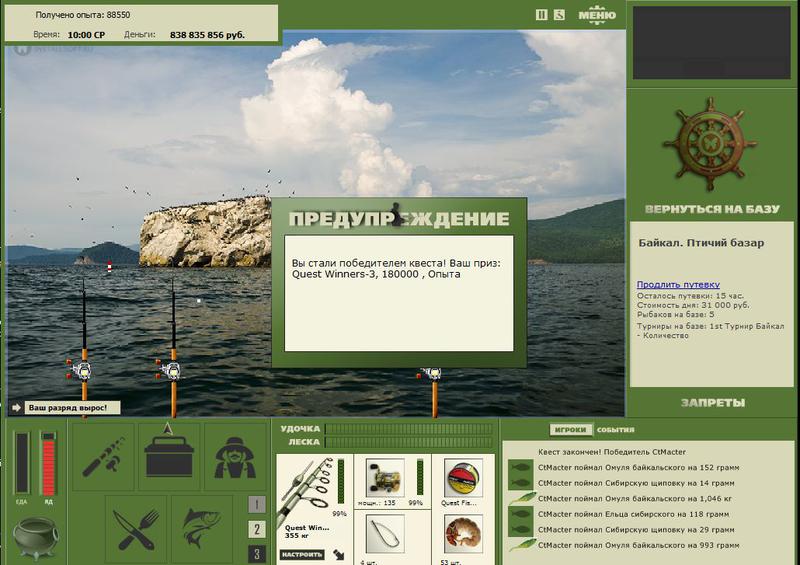Select rod slot 1
The image size is (800, 565).
click(257, 504)
